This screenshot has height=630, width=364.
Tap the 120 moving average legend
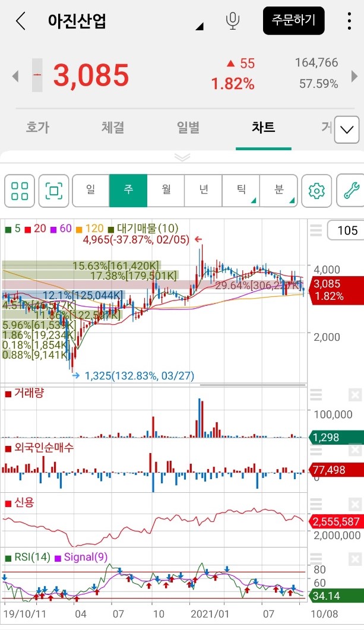point(90,229)
